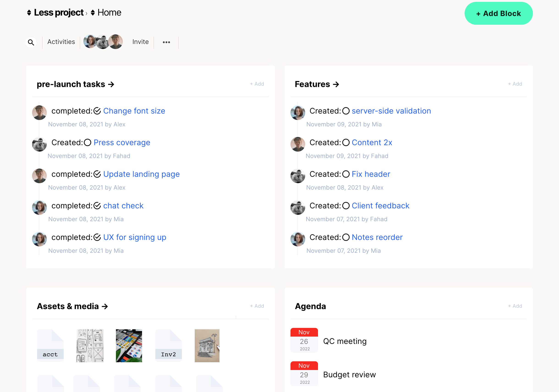Open the Inv2 file thumbnail

pos(168,346)
